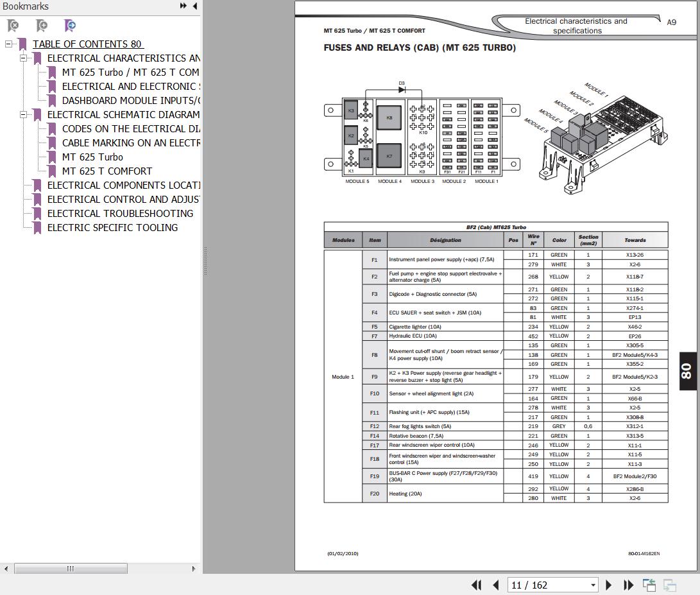Click the page layout view icon
Viewport: 700px width, 595px height.
[649, 585]
